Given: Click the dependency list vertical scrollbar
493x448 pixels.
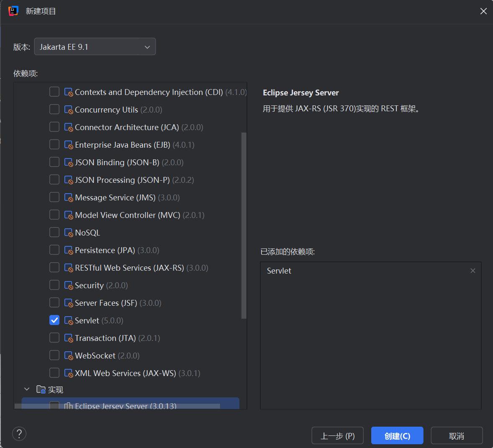Looking at the screenshot, I should pyautogui.click(x=244, y=225).
